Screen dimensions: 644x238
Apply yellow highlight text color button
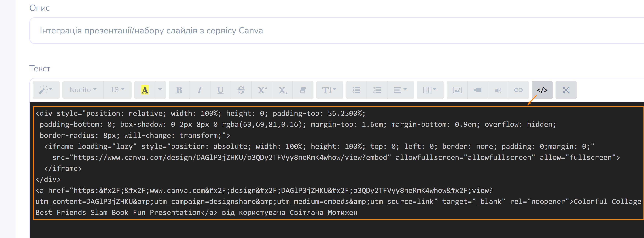click(145, 90)
